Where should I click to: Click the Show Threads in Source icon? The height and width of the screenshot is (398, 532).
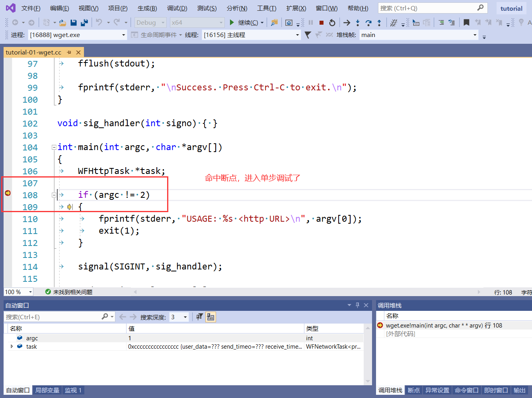(x=394, y=23)
